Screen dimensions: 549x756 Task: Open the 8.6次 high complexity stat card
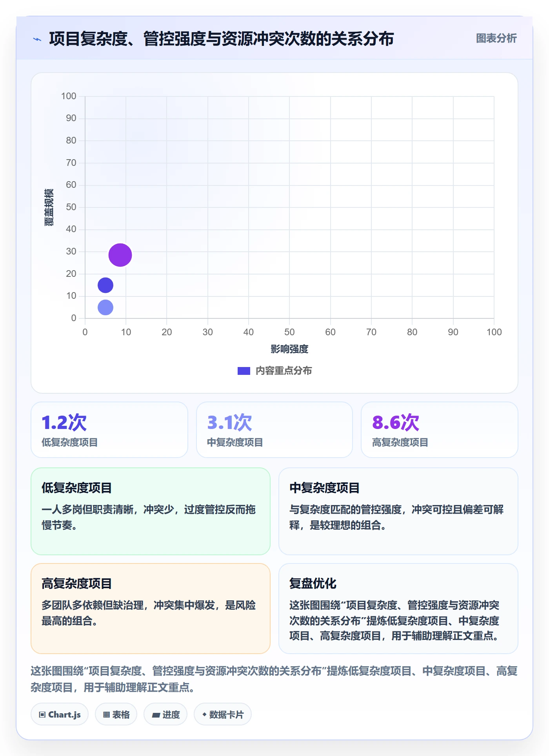click(440, 430)
